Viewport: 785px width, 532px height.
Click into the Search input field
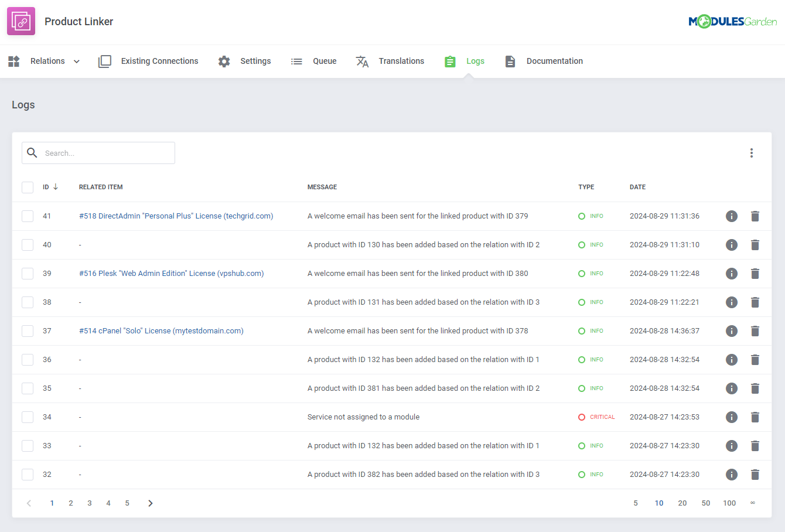tap(98, 153)
